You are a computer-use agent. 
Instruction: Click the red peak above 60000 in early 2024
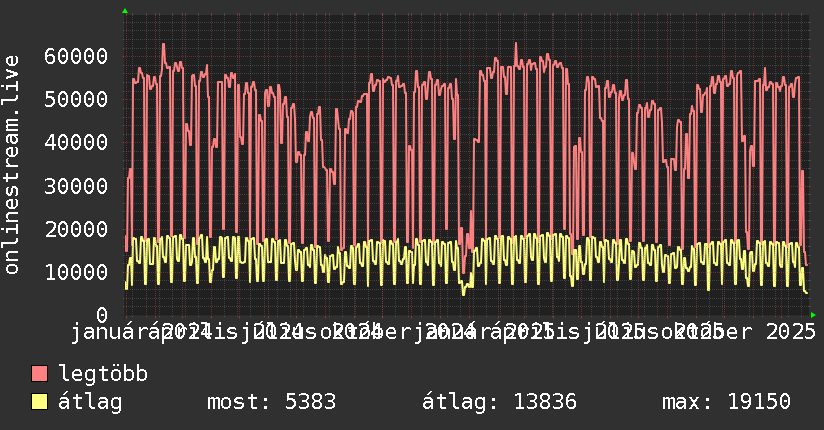point(163,45)
